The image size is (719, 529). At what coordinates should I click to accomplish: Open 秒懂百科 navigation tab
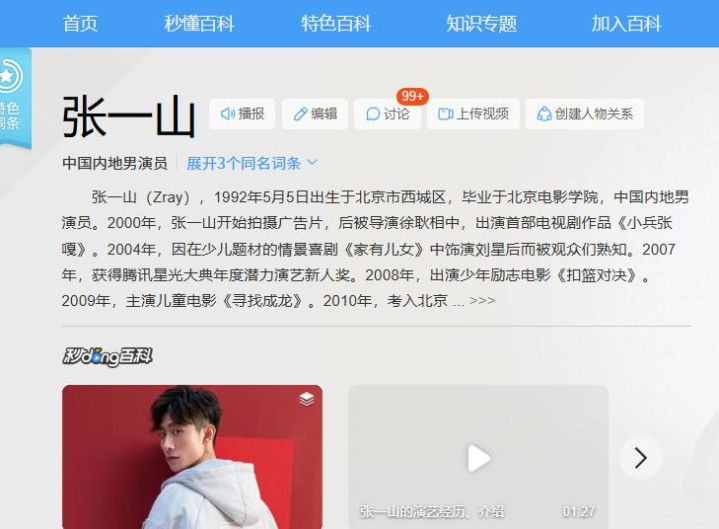point(199,24)
